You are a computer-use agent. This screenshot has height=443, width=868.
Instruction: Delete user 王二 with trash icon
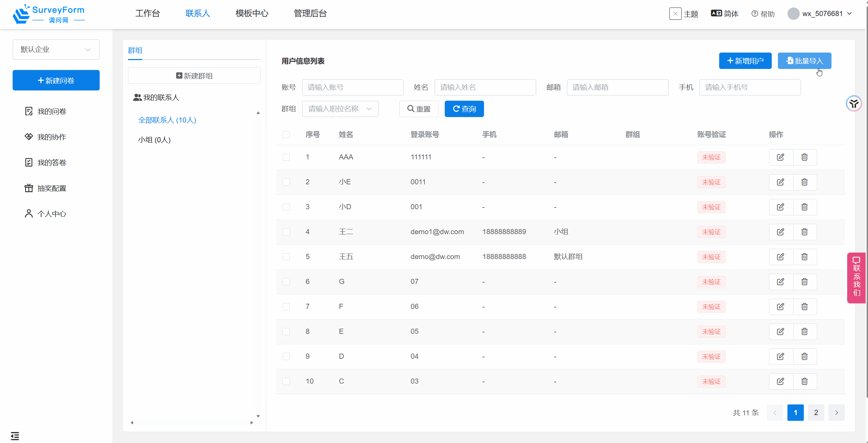805,232
